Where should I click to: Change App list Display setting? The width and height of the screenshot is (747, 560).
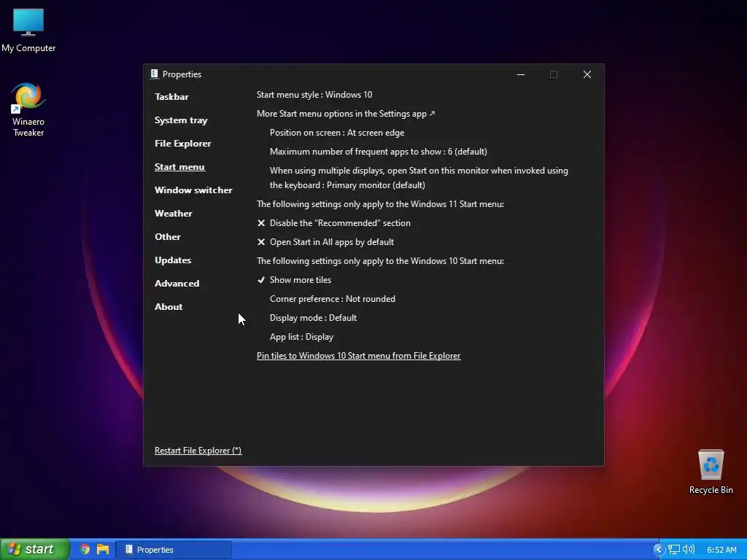coord(301,337)
